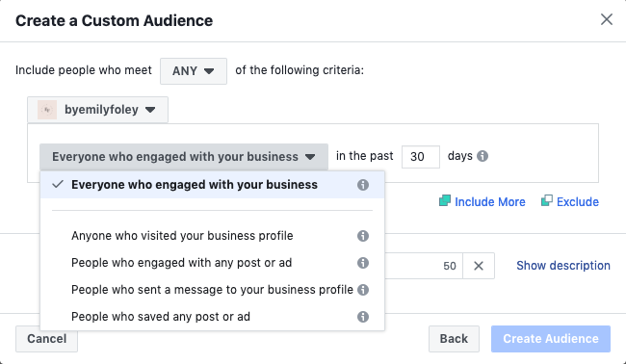Image resolution: width=626 pixels, height=364 pixels.
Task: Choose People who saved any post or ad
Action: 213,317
